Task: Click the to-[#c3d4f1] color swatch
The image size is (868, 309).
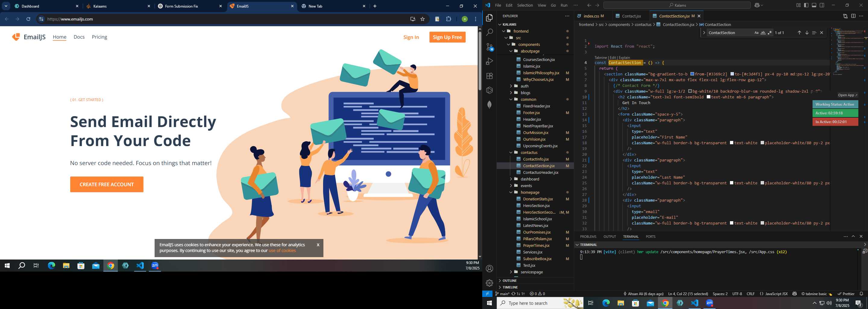Action: [732, 74]
